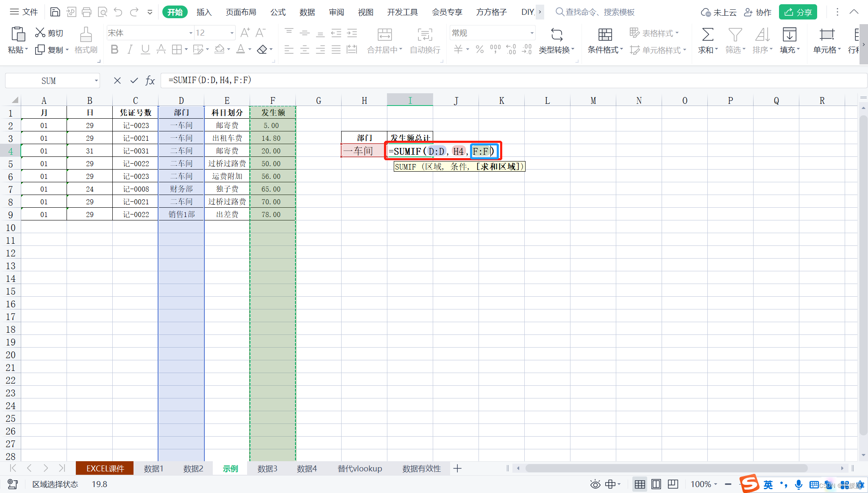Screen dimensions: 868x493
Task: Click the 筛选 filter button
Action: coord(735,41)
